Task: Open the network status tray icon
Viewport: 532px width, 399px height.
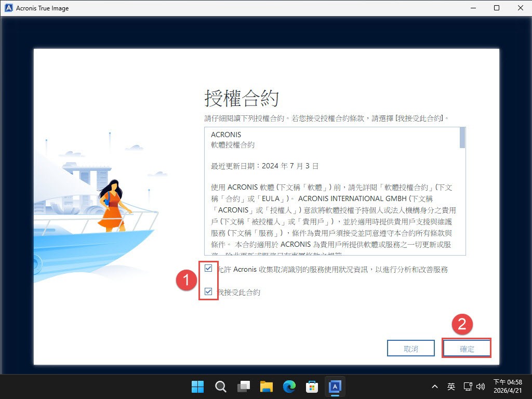Action: click(468, 387)
